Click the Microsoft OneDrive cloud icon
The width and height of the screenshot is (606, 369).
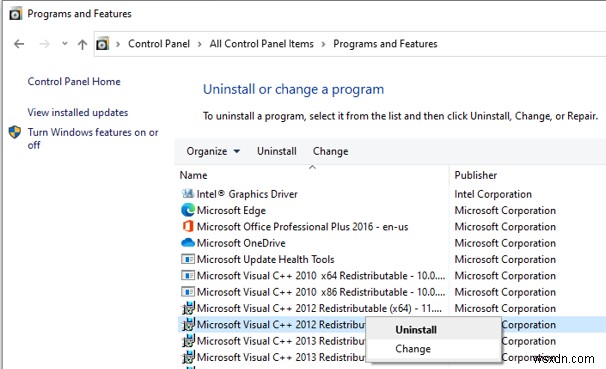pos(188,243)
